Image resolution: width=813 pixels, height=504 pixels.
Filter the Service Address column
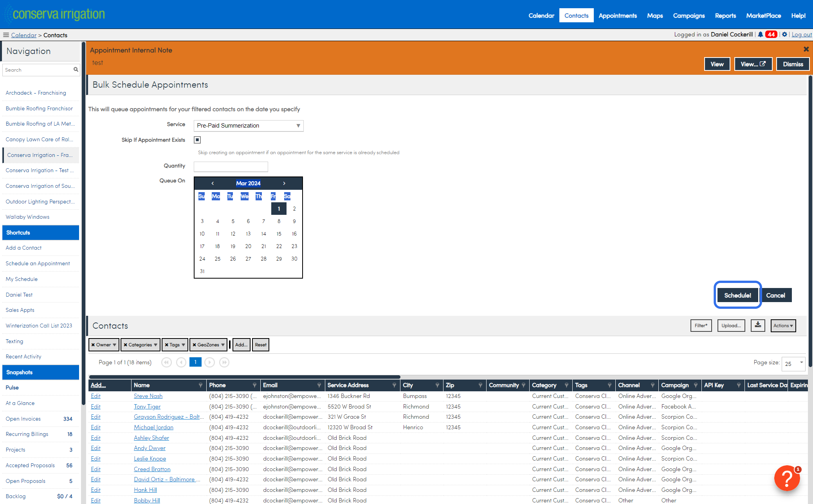pos(394,385)
